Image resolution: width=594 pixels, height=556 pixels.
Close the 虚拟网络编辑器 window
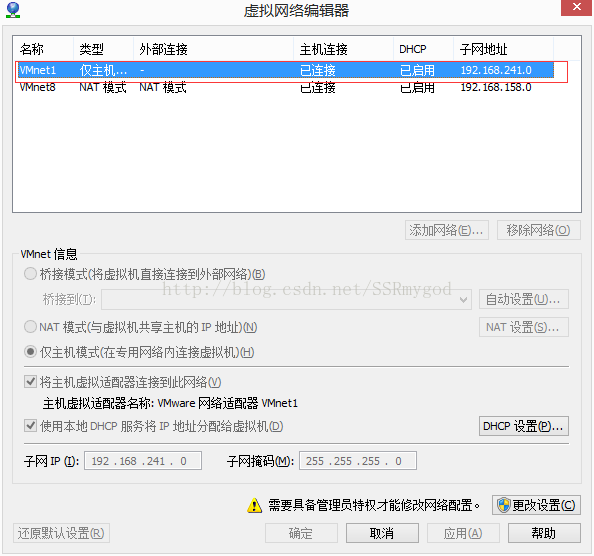[576, 7]
